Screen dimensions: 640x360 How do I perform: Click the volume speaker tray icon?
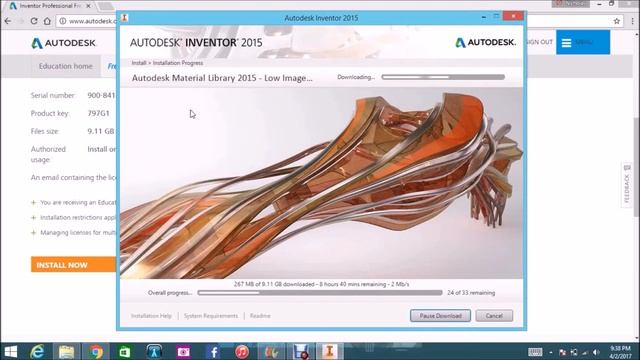coord(596,352)
